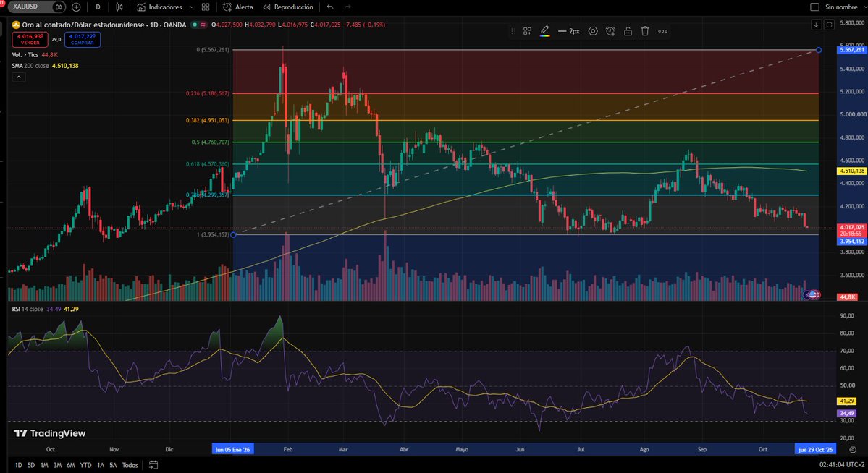Viewport: 868px width, 473px height.
Task: Click the sync loop icon near price scale
Action: pyautogui.click(x=829, y=25)
